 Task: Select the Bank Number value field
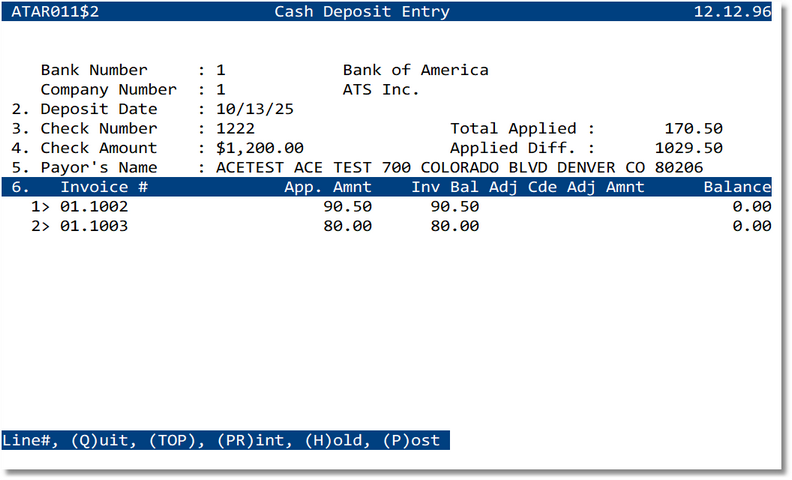click(x=221, y=71)
